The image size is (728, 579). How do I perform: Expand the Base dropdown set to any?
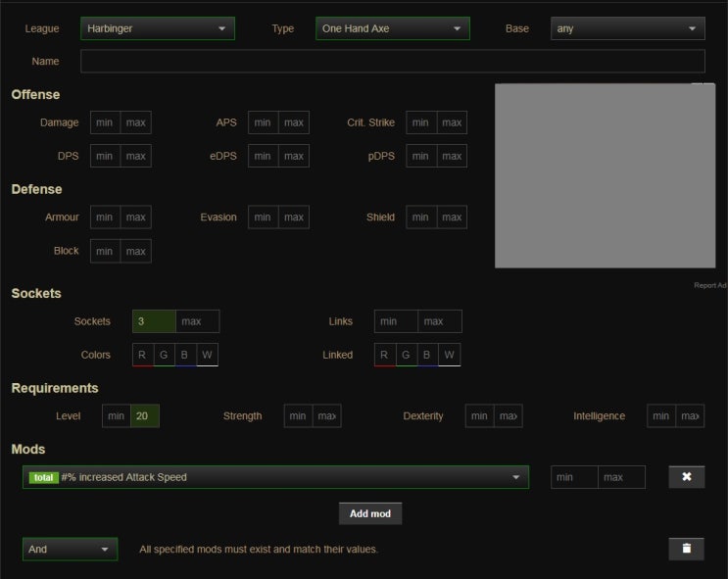point(627,28)
